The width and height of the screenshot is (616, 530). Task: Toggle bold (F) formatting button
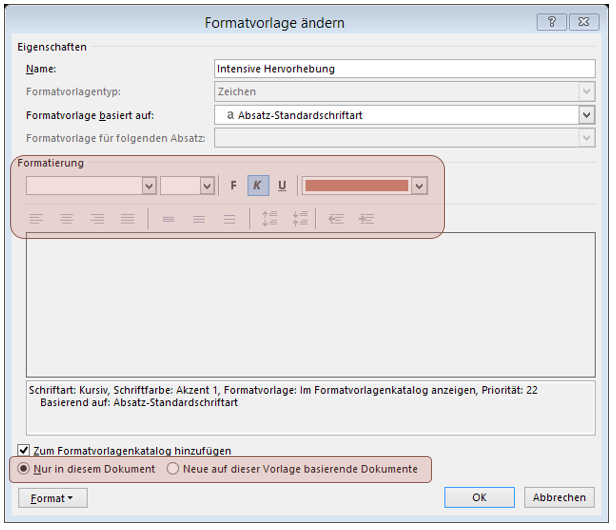[234, 186]
